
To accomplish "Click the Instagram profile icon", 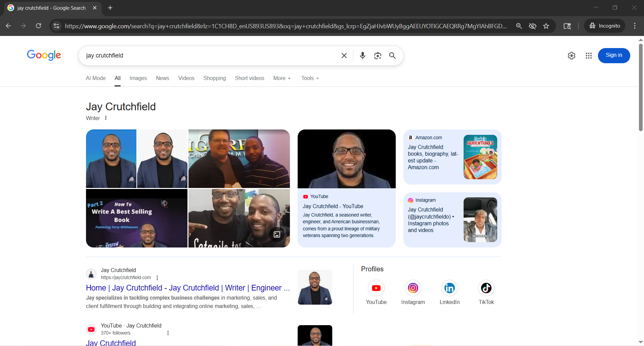I will click(x=413, y=288).
